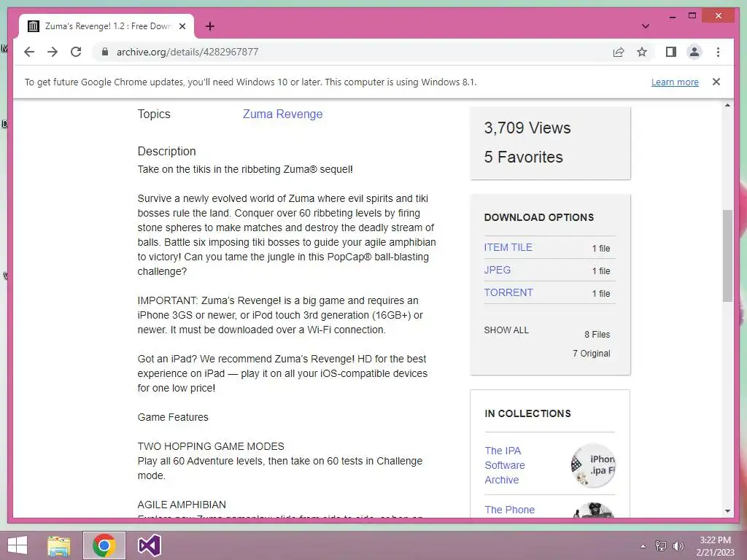
Task: Open the taskbar clock and date
Action: click(x=716, y=546)
